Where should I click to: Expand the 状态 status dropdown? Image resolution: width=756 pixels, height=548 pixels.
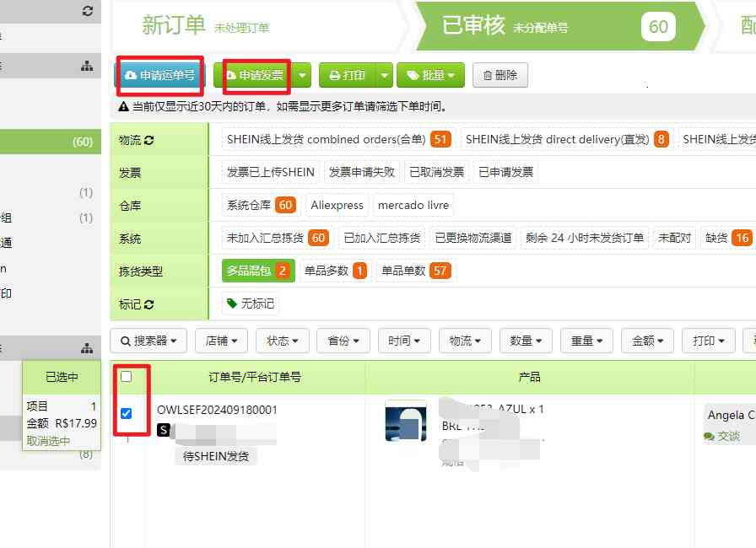pyautogui.click(x=282, y=341)
